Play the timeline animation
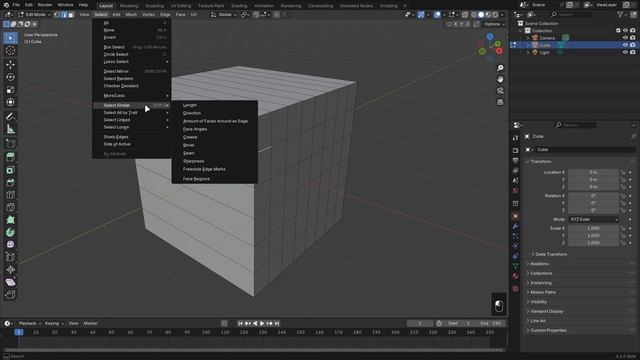Screen dimensions: 640x360 (262, 324)
